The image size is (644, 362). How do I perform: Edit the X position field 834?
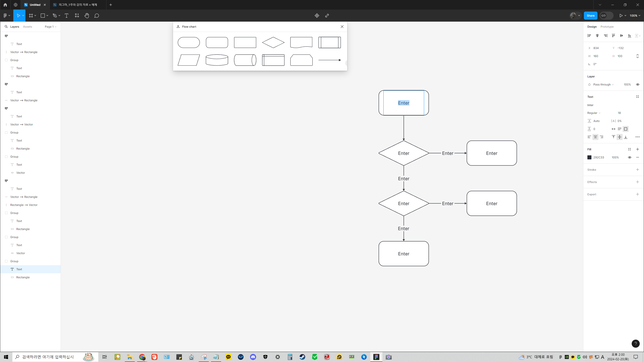tap(599, 48)
